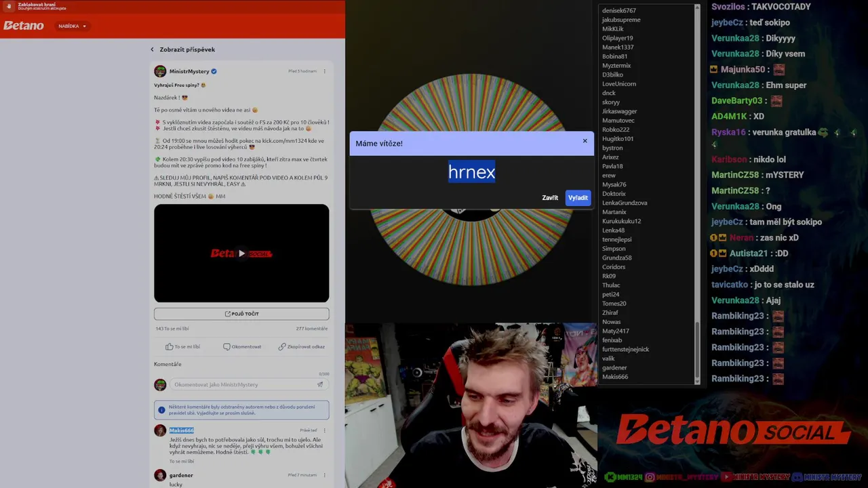Select jakubsupreme in the entries list
868x488 pixels.
[621, 20]
